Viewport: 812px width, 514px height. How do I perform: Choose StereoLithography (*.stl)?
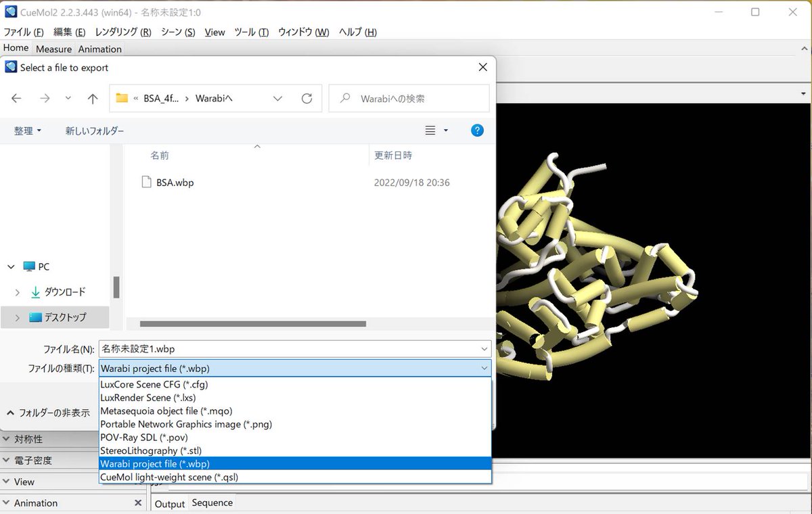(x=295, y=450)
